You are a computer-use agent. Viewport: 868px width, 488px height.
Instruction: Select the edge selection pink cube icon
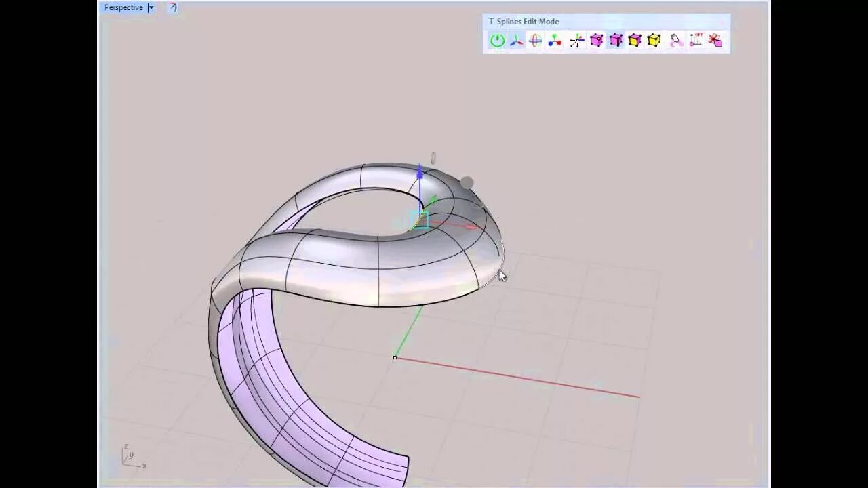pyautogui.click(x=616, y=41)
